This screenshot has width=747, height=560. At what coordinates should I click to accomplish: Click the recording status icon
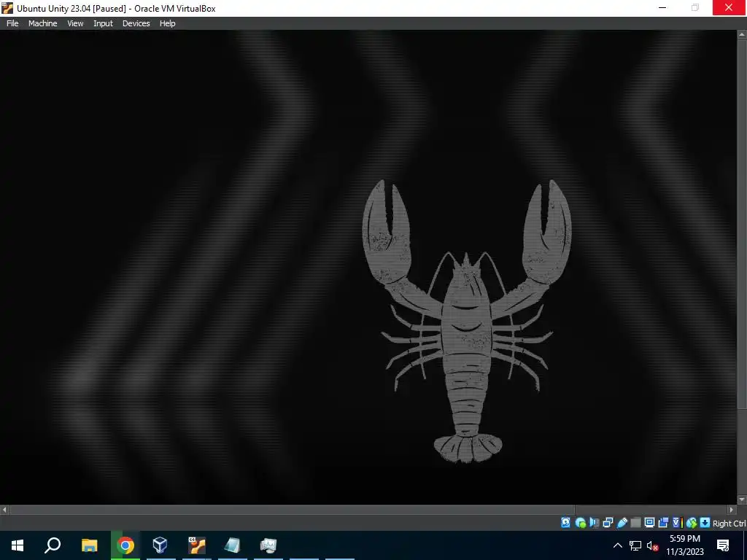pyautogui.click(x=663, y=523)
